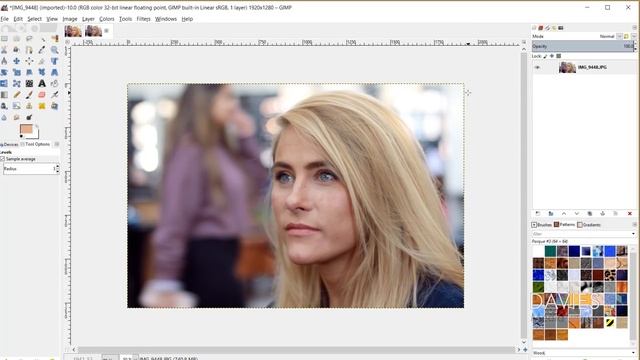Reset colors to black and white

point(22,136)
